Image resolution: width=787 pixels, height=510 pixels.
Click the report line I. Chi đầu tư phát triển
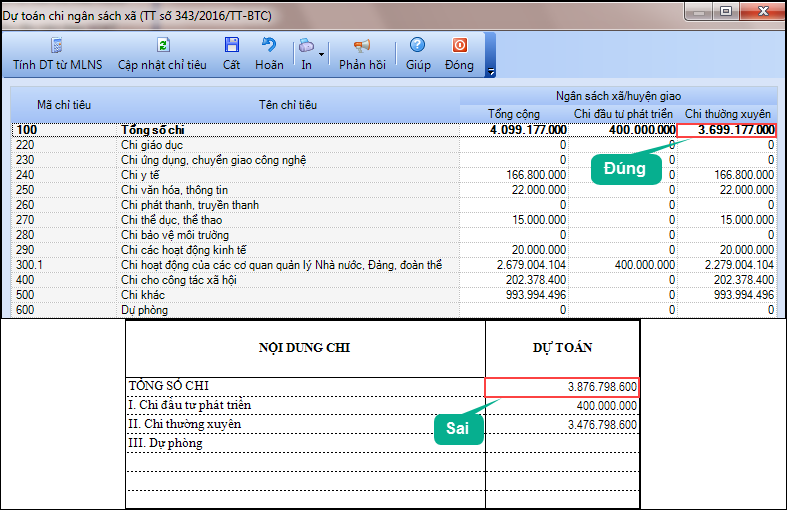pos(189,405)
